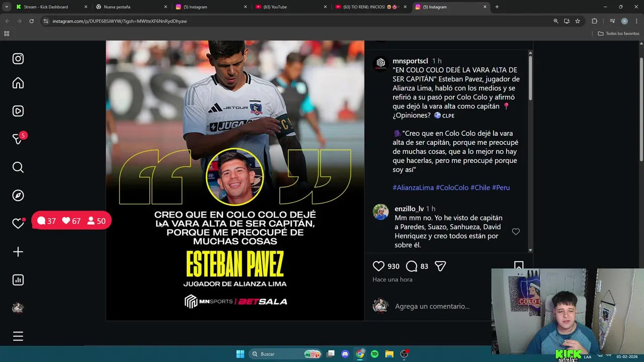The image size is (644, 362).
Task: Click the Esteban Pavez post image
Action: pos(235,180)
